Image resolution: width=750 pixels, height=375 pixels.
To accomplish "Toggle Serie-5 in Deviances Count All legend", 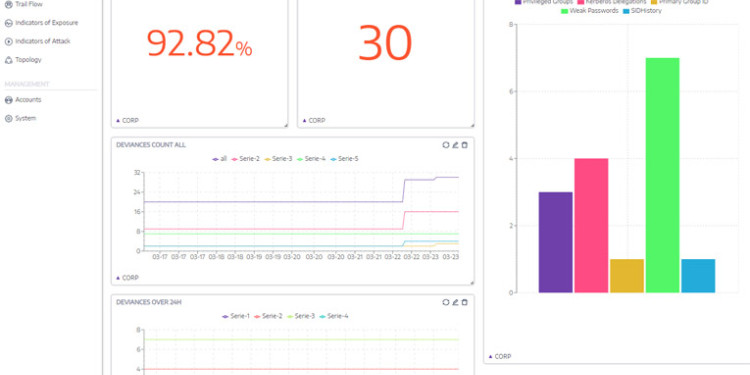I will pos(344,159).
